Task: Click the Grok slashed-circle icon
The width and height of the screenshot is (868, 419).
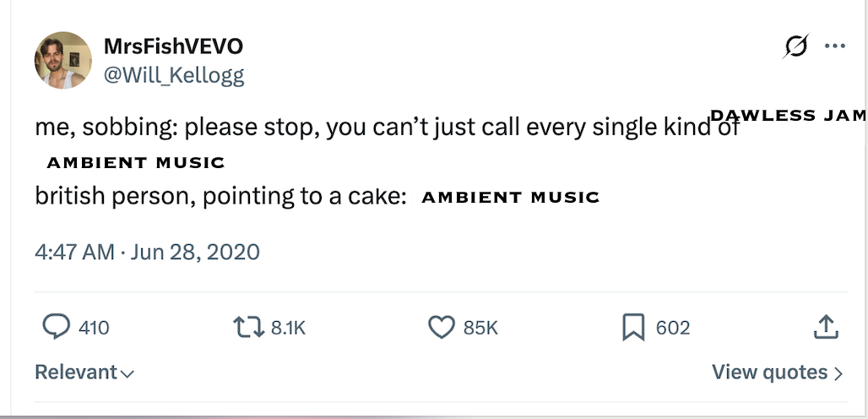Action: pyautogui.click(x=795, y=47)
